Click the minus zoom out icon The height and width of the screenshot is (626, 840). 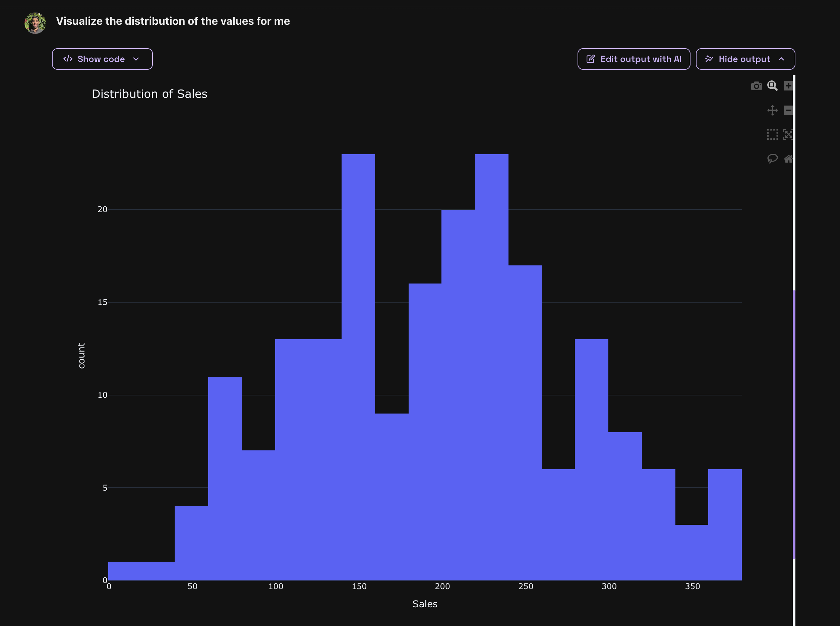(788, 110)
